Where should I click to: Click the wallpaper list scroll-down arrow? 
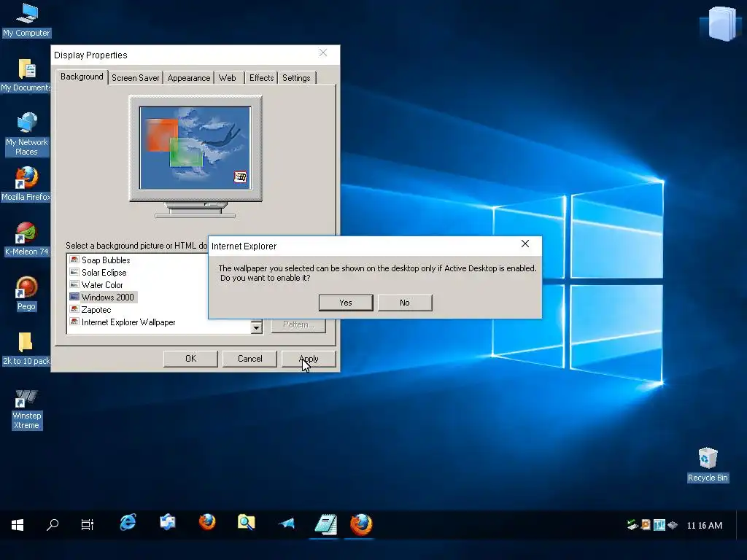[256, 327]
